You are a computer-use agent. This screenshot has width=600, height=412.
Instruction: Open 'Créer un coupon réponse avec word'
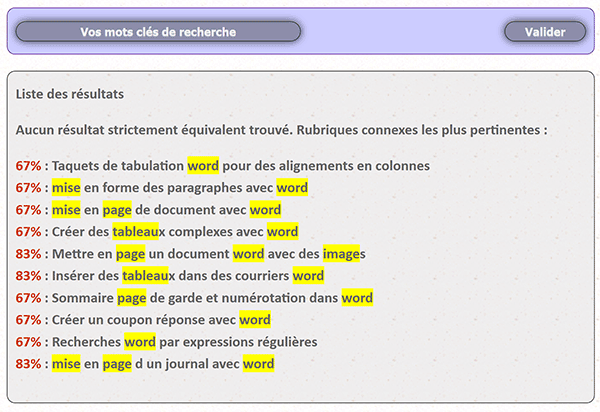pyautogui.click(x=161, y=319)
